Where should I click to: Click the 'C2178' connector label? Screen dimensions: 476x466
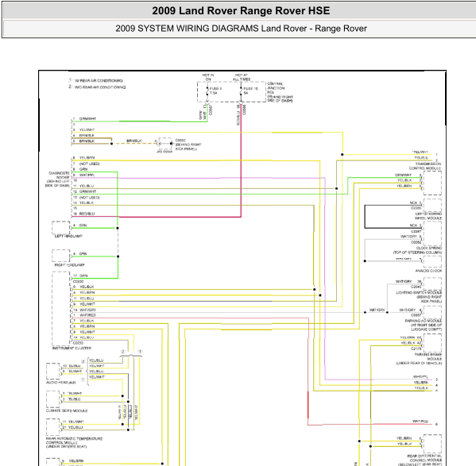[x=416, y=349]
